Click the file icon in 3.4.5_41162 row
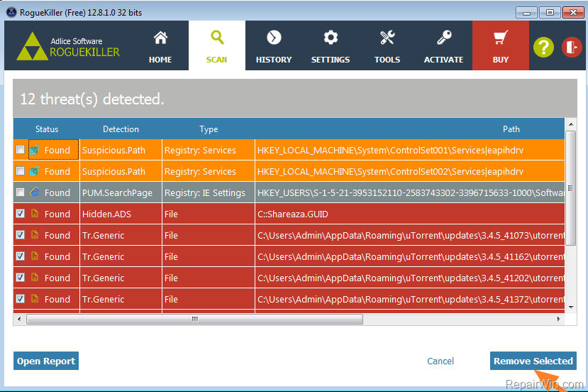The width and height of the screenshot is (588, 392). [35, 256]
